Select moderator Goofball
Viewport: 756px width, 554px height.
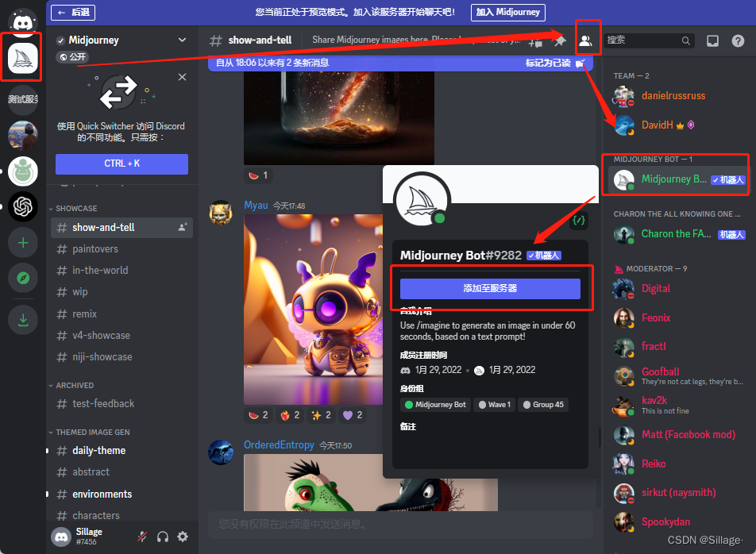tap(677, 376)
